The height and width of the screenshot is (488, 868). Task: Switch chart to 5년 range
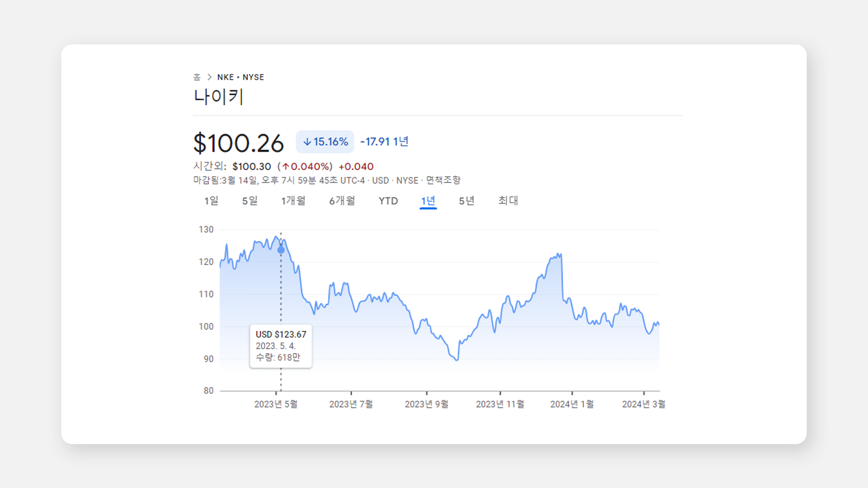point(467,201)
